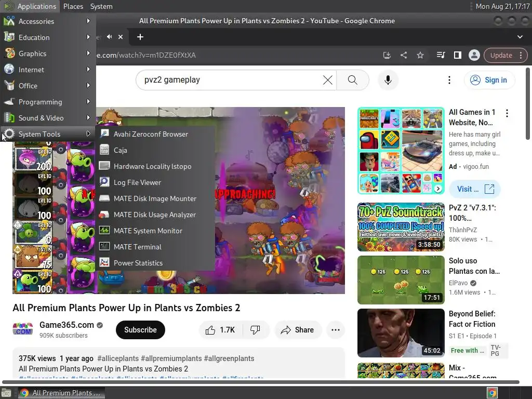532x399 pixels.
Task: Open the Internet submenu
Action: pyautogui.click(x=47, y=70)
